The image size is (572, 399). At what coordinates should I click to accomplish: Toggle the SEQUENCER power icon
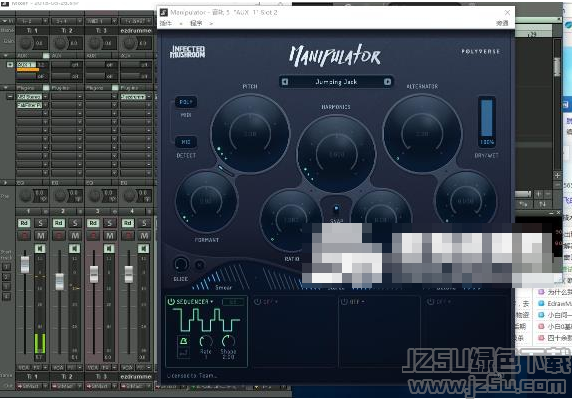(171, 302)
